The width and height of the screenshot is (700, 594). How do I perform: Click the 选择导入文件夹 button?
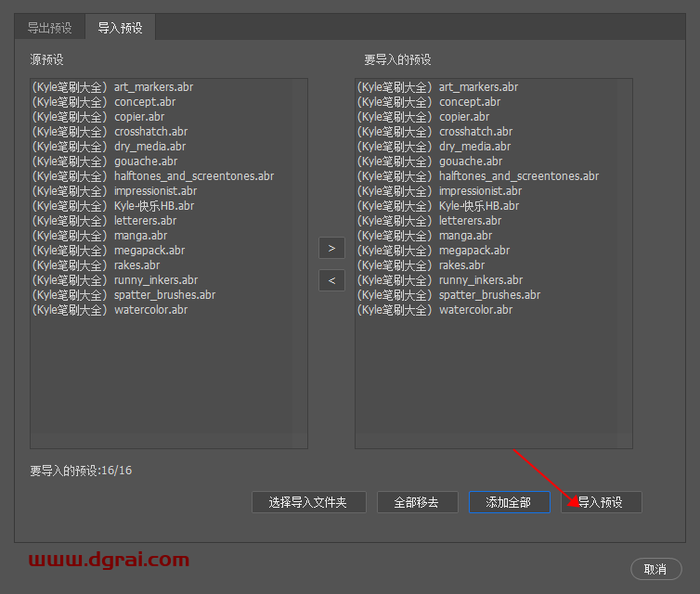click(309, 502)
